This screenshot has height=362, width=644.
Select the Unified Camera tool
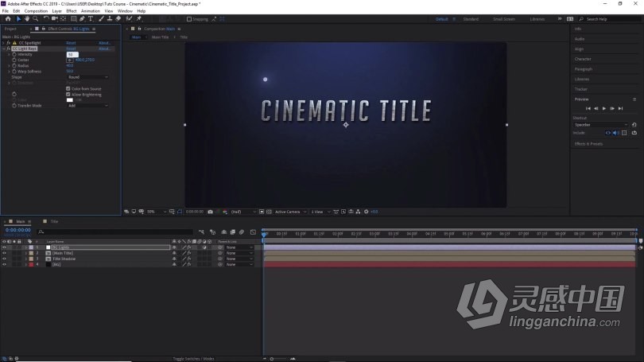[x=54, y=19]
